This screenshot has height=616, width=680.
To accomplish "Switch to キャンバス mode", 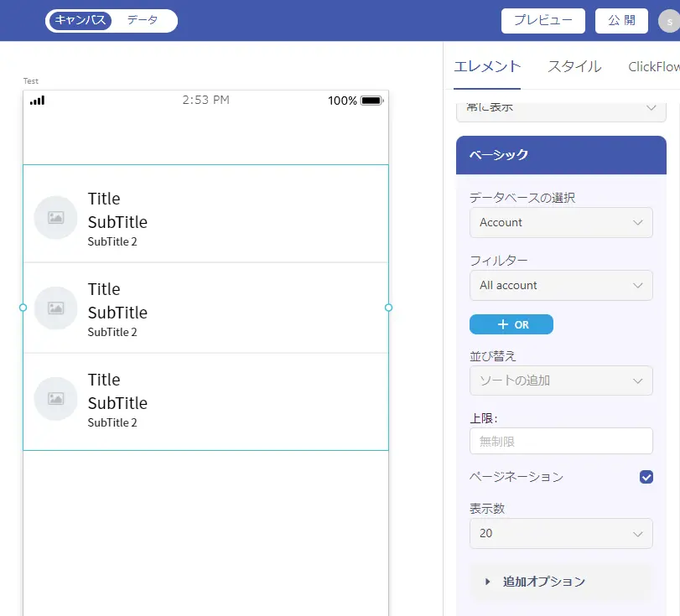I will [80, 20].
